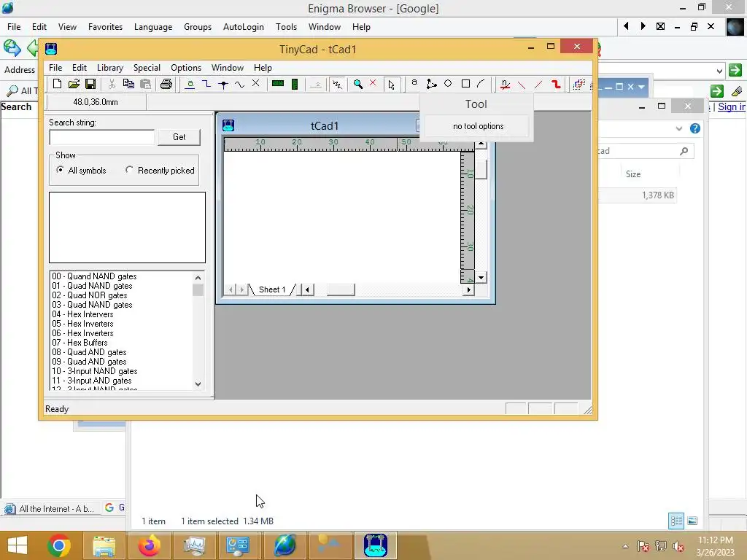Viewport: 747px width, 560px height.
Task: Select the power wave symbol tool
Action: coord(239,85)
